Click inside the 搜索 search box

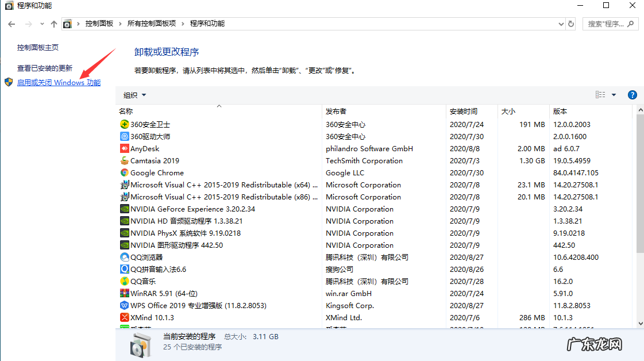click(x=606, y=24)
